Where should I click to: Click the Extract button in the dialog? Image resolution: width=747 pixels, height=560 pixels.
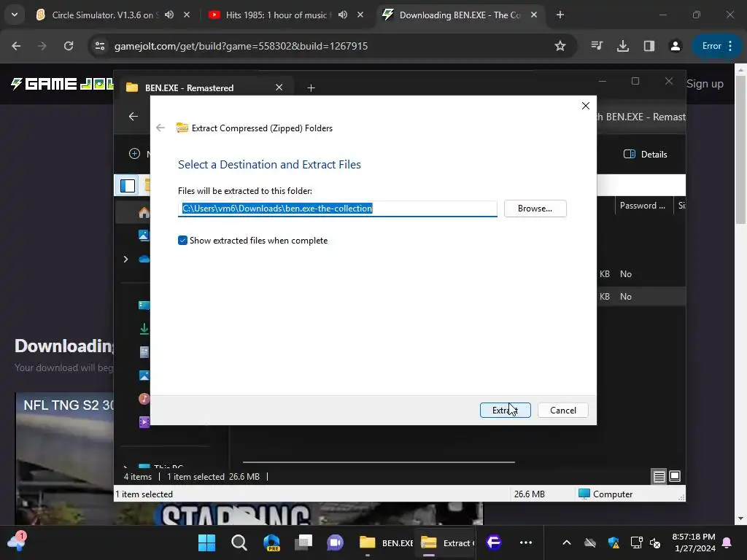(x=505, y=410)
